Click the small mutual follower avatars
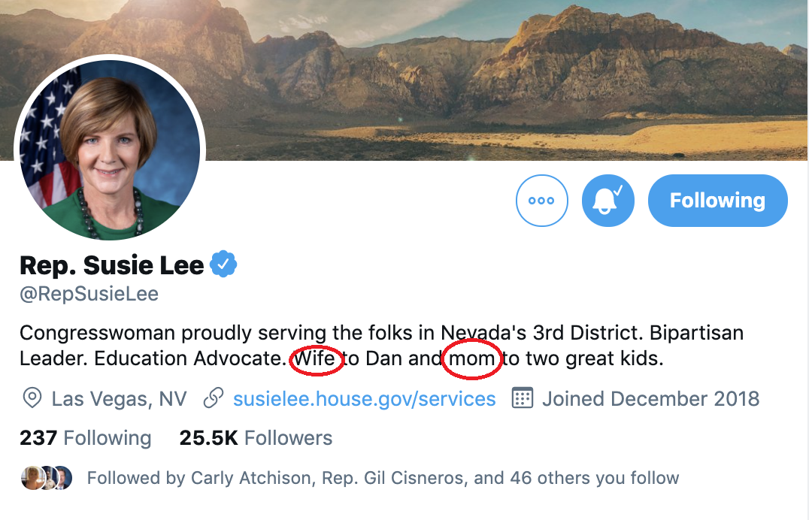 point(47,478)
